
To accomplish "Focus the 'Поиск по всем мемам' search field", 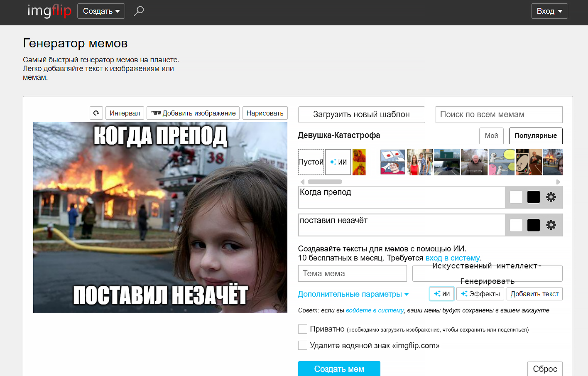I will [499, 115].
